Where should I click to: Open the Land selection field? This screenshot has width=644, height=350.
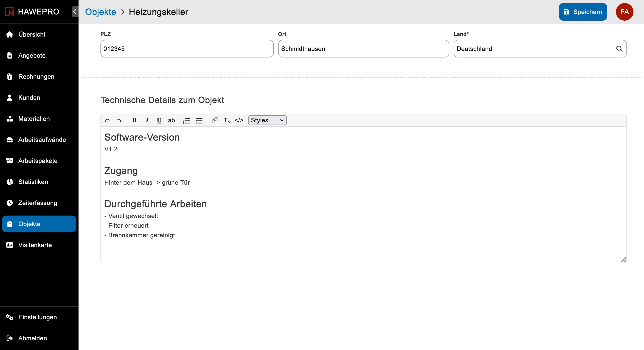click(540, 49)
